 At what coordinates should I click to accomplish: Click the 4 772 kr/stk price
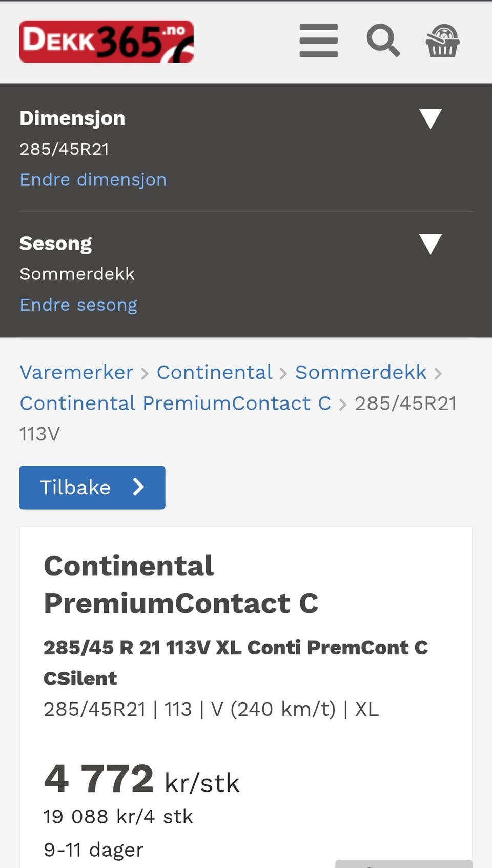pos(141,779)
